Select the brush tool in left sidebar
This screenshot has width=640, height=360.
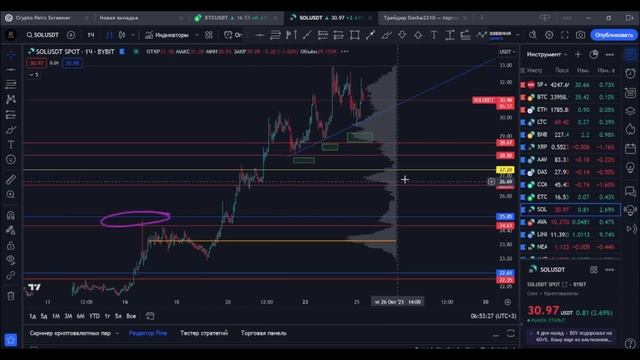point(11,130)
